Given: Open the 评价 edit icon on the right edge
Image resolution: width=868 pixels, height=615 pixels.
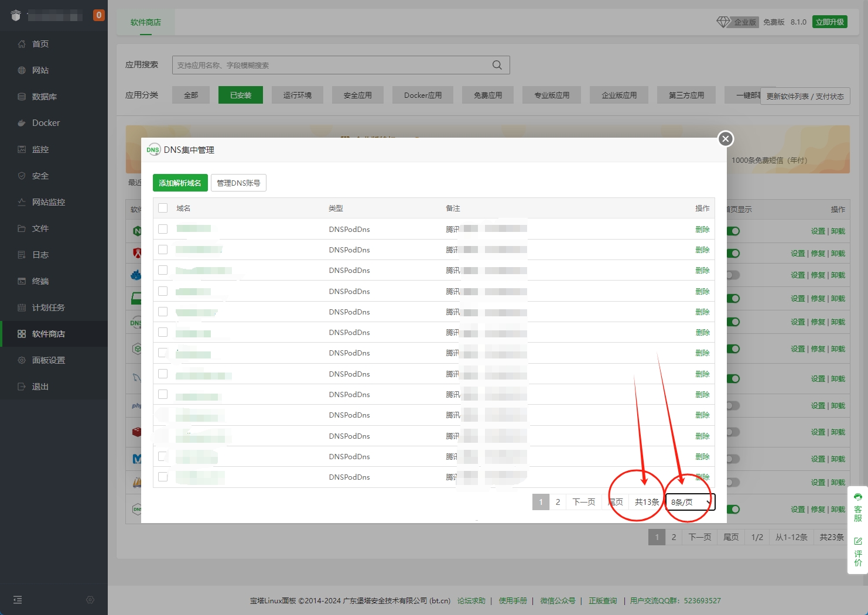Looking at the screenshot, I should tap(858, 541).
